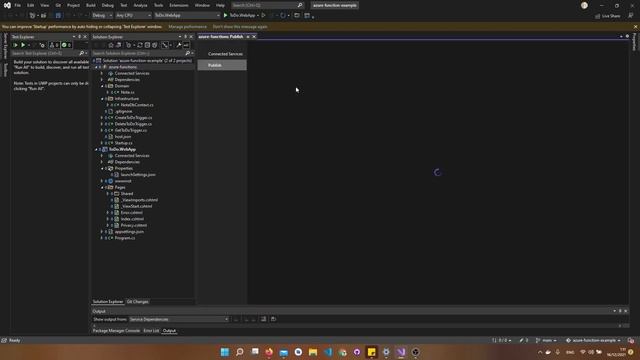Select host.json file
The image size is (640, 360).
tap(123, 137)
